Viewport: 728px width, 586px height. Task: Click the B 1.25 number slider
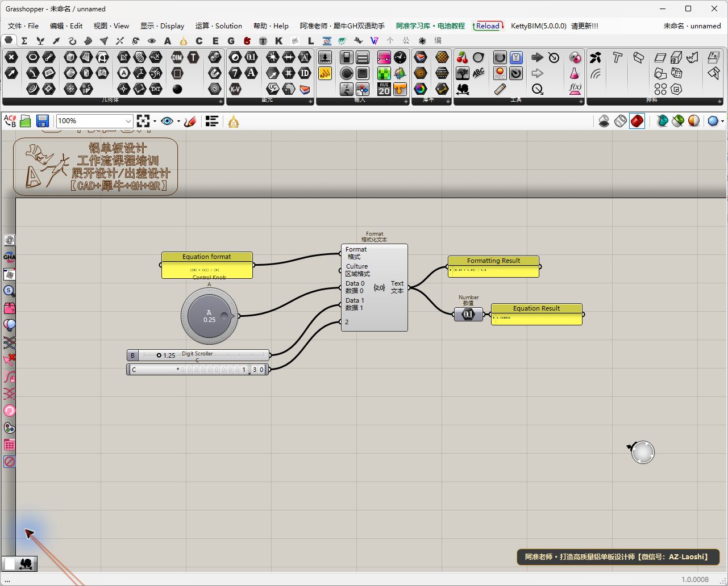[198, 355]
